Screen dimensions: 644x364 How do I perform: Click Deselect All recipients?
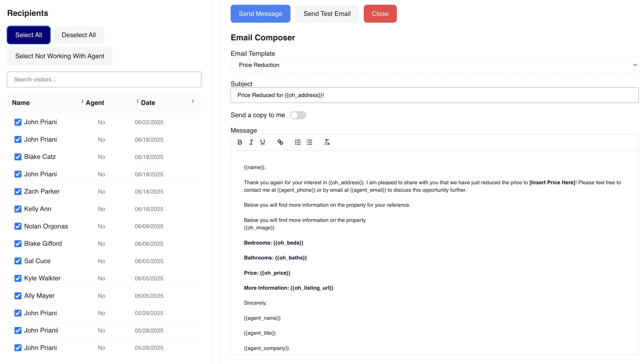pos(78,35)
